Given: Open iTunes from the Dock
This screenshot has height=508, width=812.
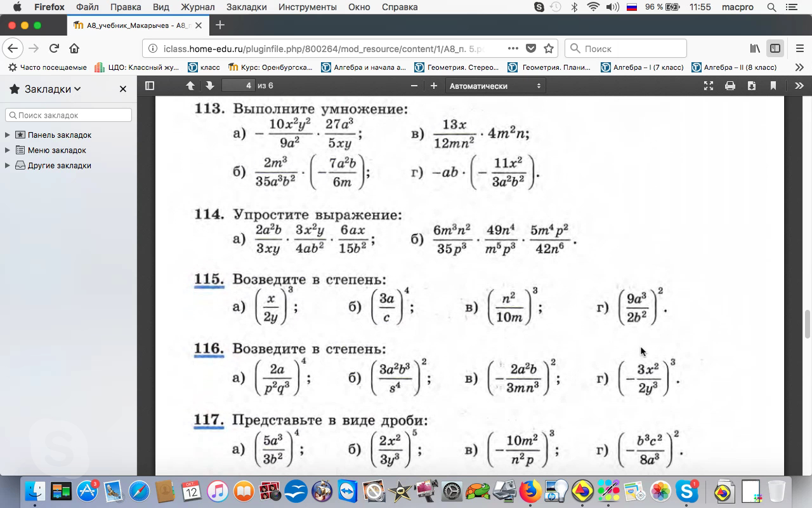Looking at the screenshot, I should (218, 491).
